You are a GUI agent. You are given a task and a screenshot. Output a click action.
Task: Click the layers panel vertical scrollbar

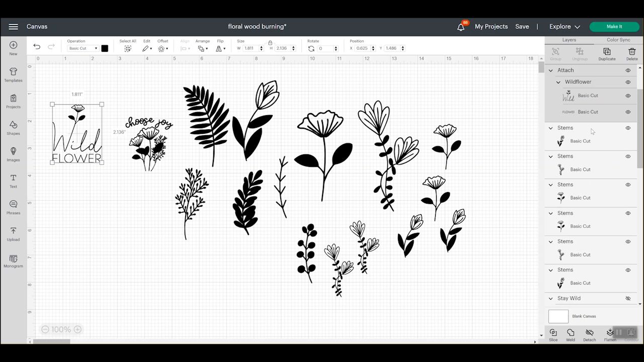640,128
